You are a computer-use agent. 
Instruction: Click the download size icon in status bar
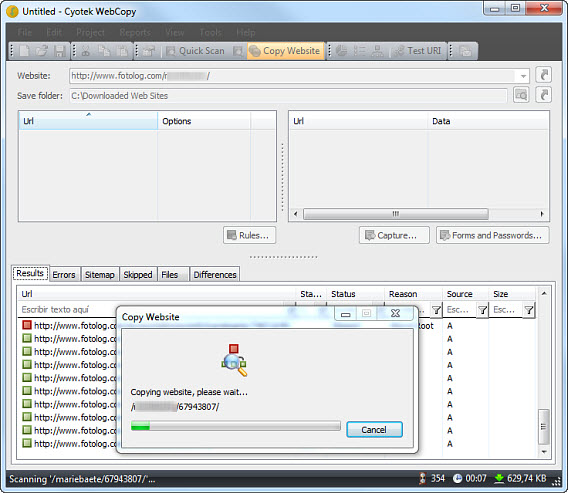(x=499, y=479)
